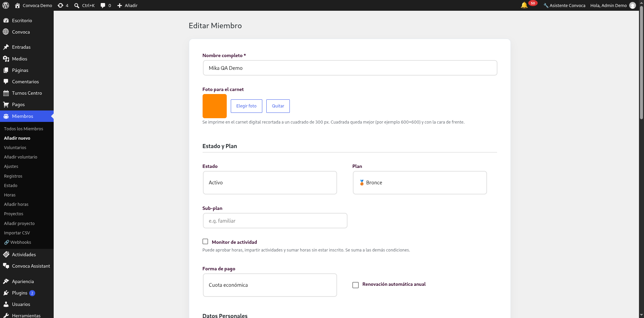Open Turnos Centro calendar icon
Viewport: 644px width, 318px height.
(6, 93)
